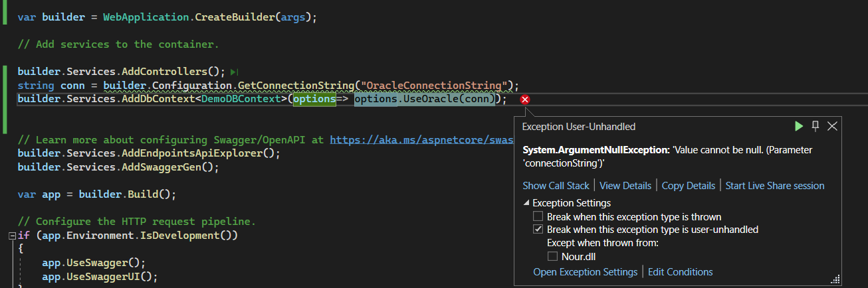Pin the exception helper popup
Image resolution: width=868 pixels, height=288 pixels.
tap(815, 126)
